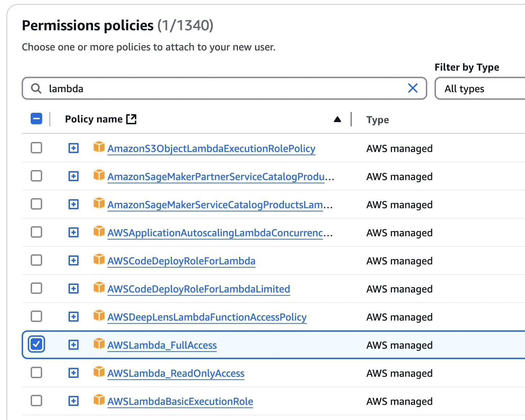525x420 pixels.
Task: Click AWS managed in the AWSCodeDeployRoleForLambda row
Action: point(399,261)
